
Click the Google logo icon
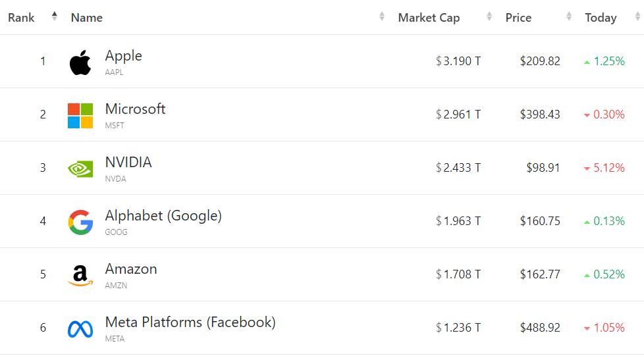[80, 222]
